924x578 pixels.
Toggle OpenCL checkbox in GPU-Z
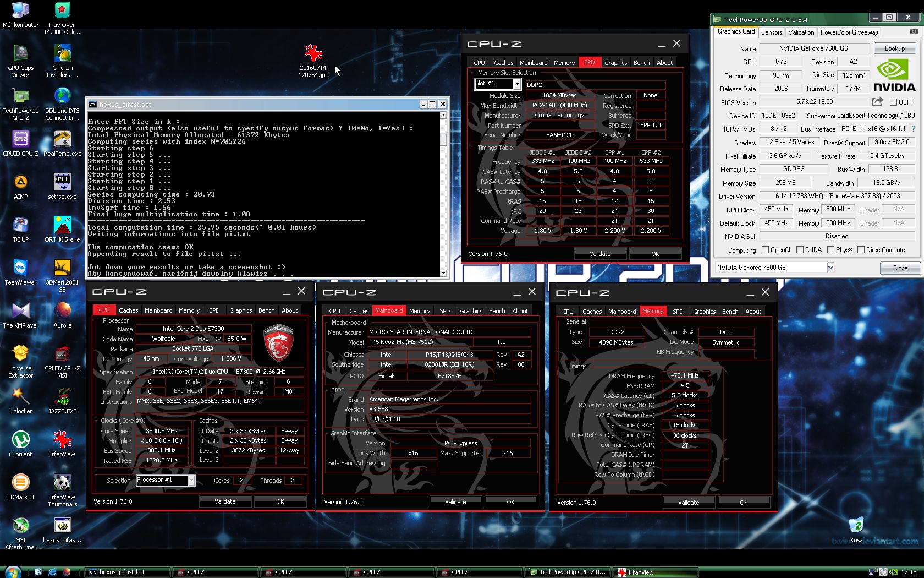click(x=765, y=250)
